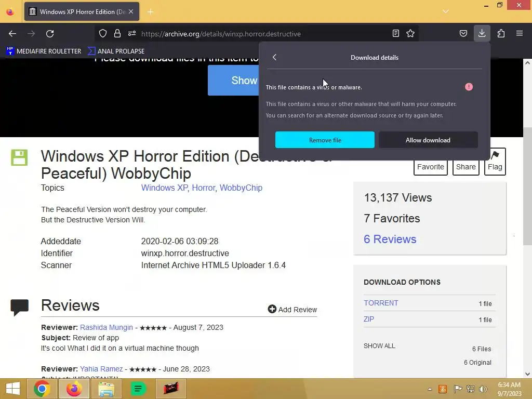Click the 7 Favorites text

click(x=392, y=218)
